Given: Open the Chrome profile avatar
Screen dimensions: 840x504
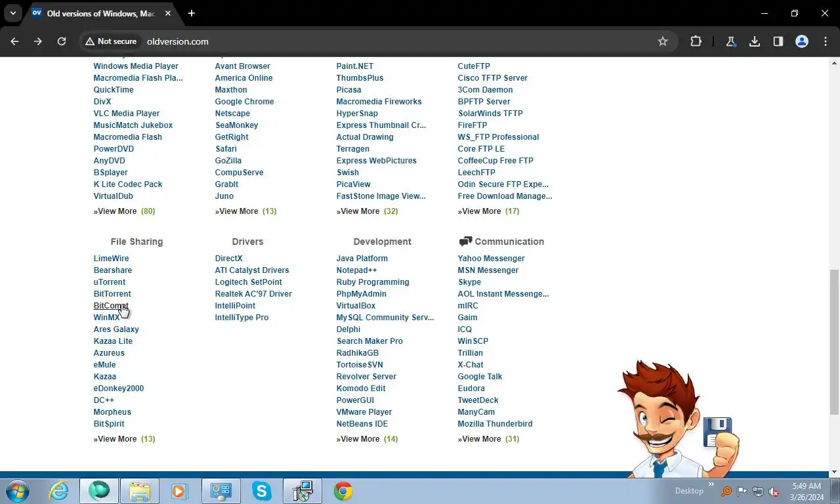Looking at the screenshot, I should point(802,41).
